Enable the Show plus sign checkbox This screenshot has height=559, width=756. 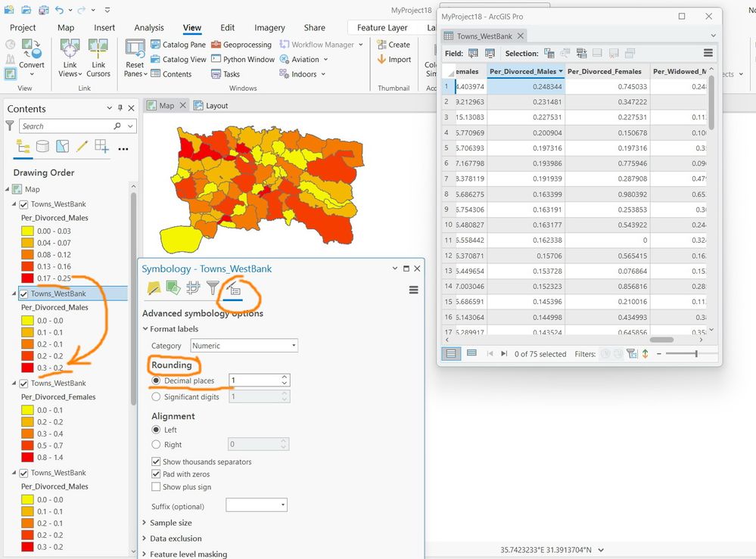click(x=156, y=486)
